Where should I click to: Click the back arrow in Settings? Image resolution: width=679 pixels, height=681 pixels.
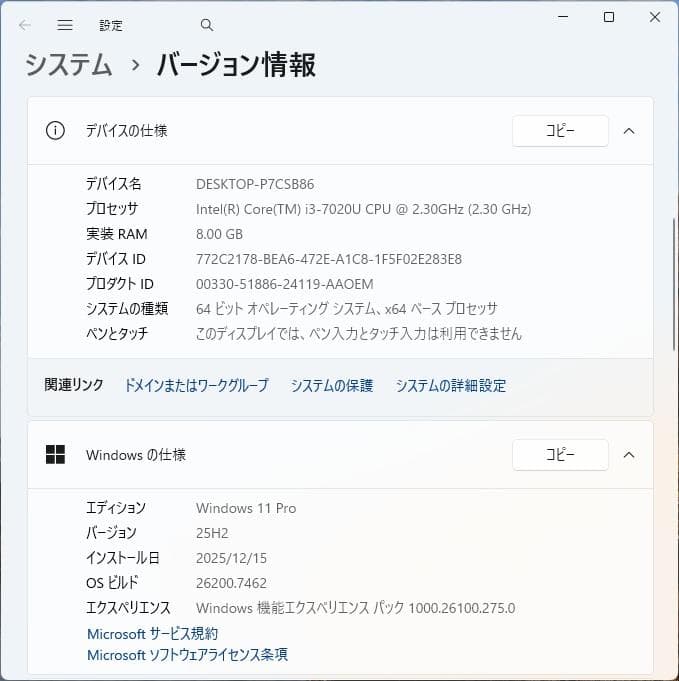click(x=24, y=25)
